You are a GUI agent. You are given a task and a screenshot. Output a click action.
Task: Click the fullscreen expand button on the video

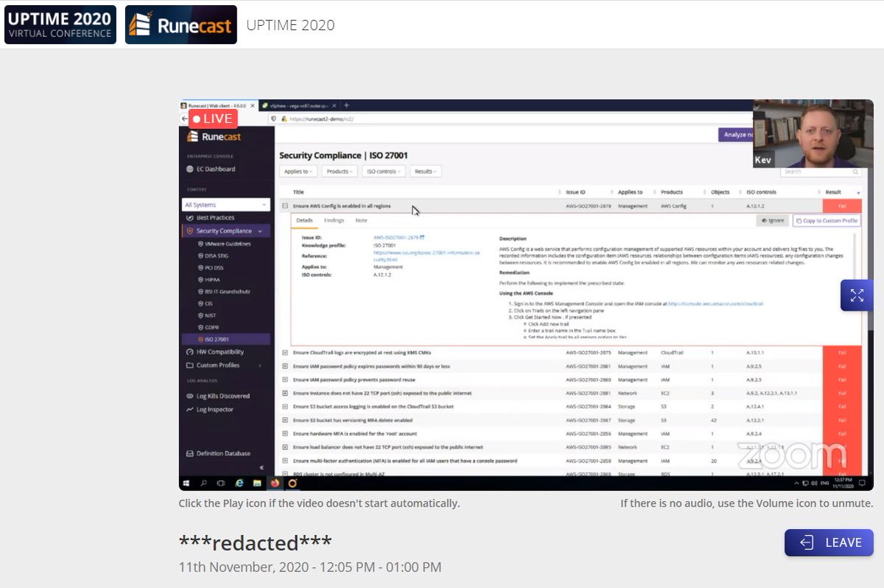coord(857,295)
